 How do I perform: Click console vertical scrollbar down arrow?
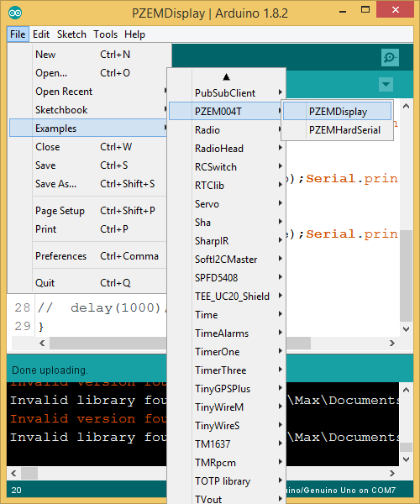pyautogui.click(x=407, y=459)
